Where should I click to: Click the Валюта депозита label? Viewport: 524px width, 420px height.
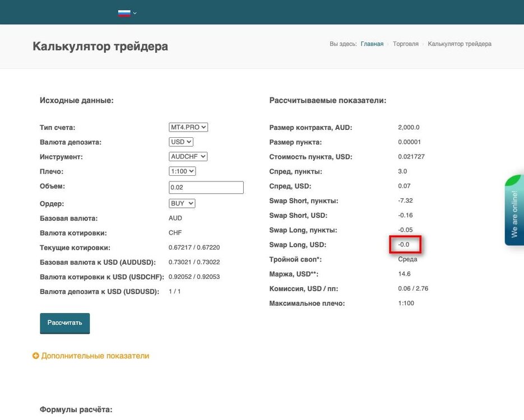(71, 142)
